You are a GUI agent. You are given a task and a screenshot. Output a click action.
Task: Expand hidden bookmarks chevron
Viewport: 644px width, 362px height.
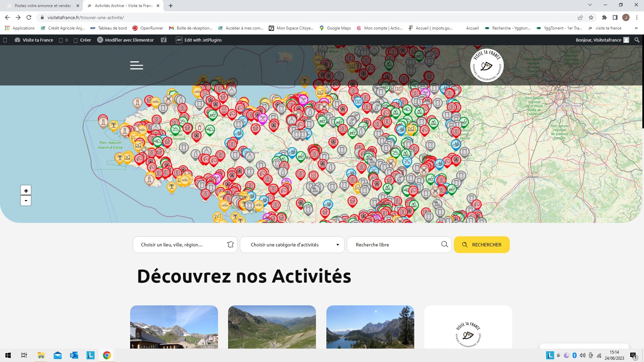[x=636, y=28]
